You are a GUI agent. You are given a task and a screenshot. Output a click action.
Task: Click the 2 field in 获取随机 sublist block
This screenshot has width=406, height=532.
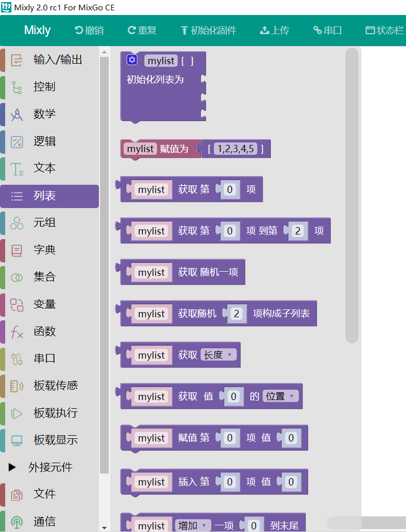point(237,314)
